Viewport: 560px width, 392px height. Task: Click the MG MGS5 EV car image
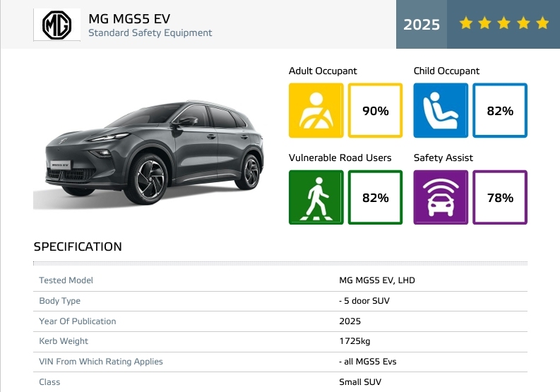[148, 154]
